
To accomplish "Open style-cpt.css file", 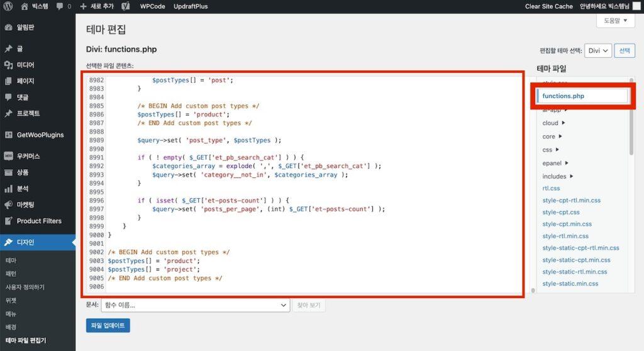I will click(x=560, y=212).
